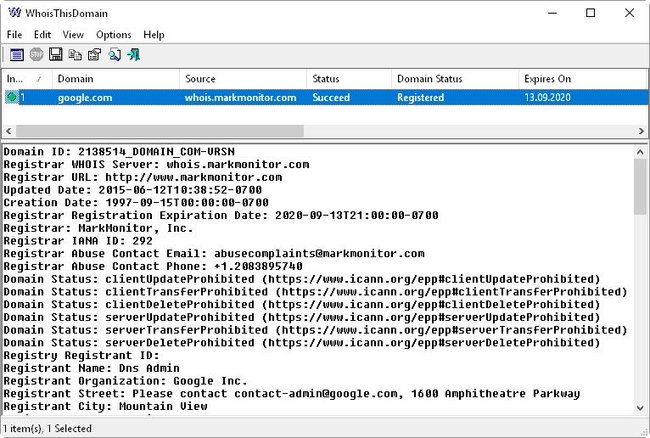Open the View menu

(x=73, y=35)
